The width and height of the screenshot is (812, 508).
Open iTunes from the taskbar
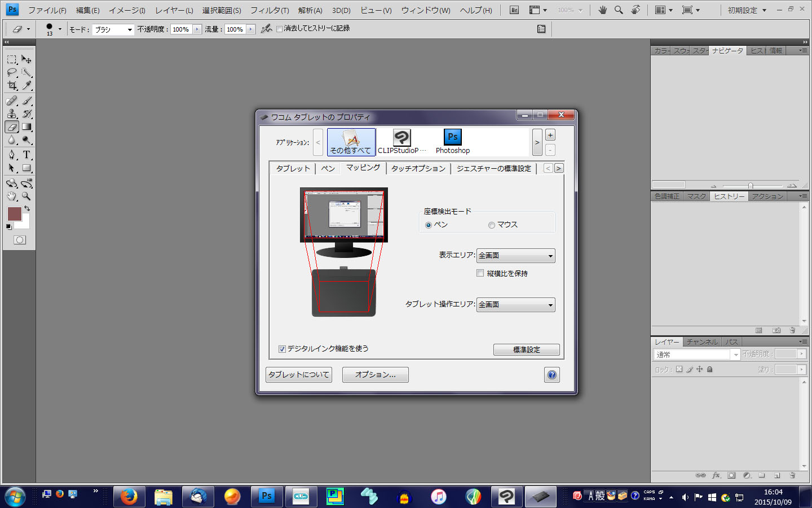pos(438,497)
